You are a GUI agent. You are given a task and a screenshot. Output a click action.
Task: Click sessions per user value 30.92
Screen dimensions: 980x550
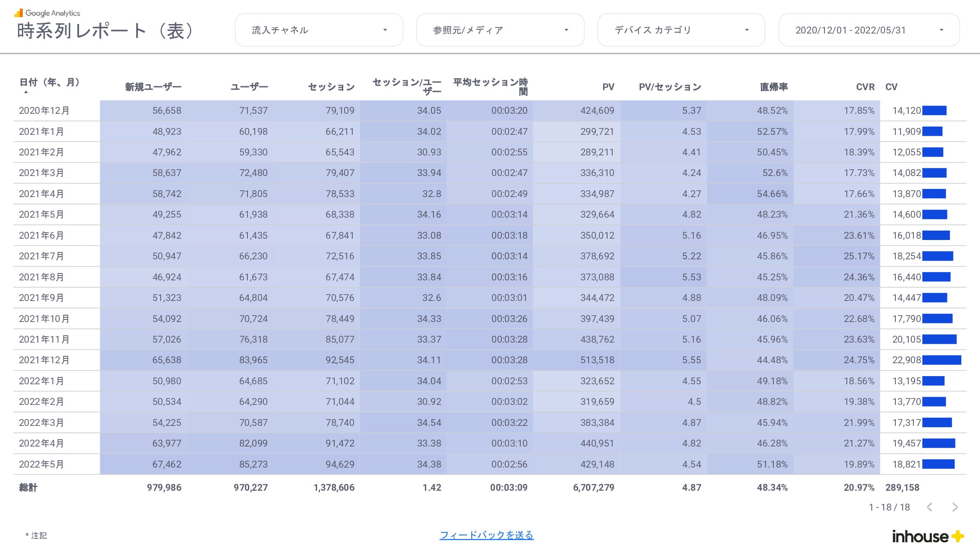coord(429,401)
